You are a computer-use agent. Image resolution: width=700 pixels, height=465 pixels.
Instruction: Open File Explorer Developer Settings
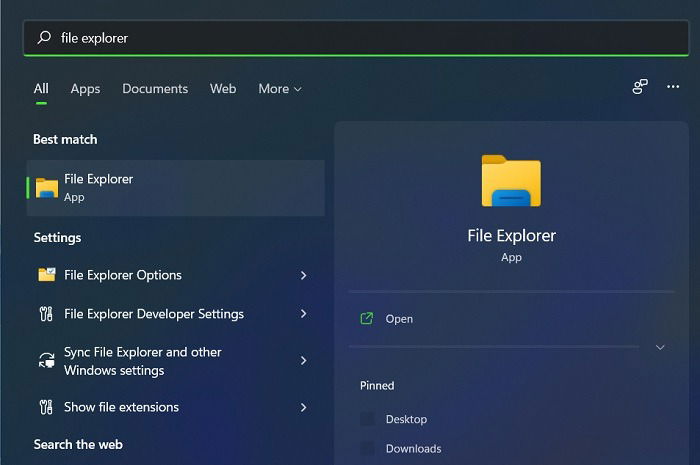click(176, 314)
